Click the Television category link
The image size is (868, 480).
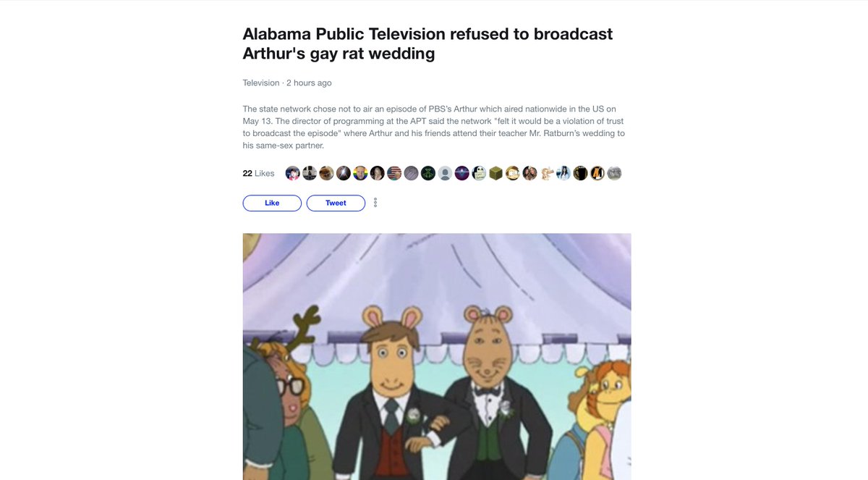[261, 83]
